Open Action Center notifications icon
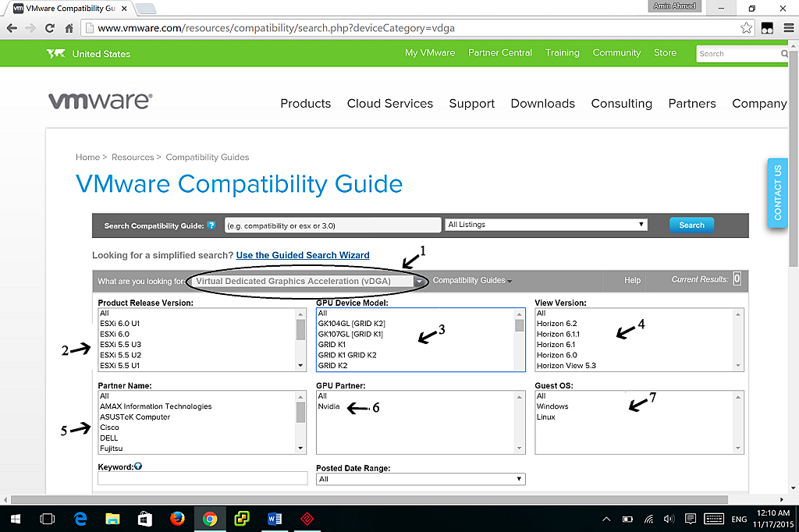 [x=691, y=519]
